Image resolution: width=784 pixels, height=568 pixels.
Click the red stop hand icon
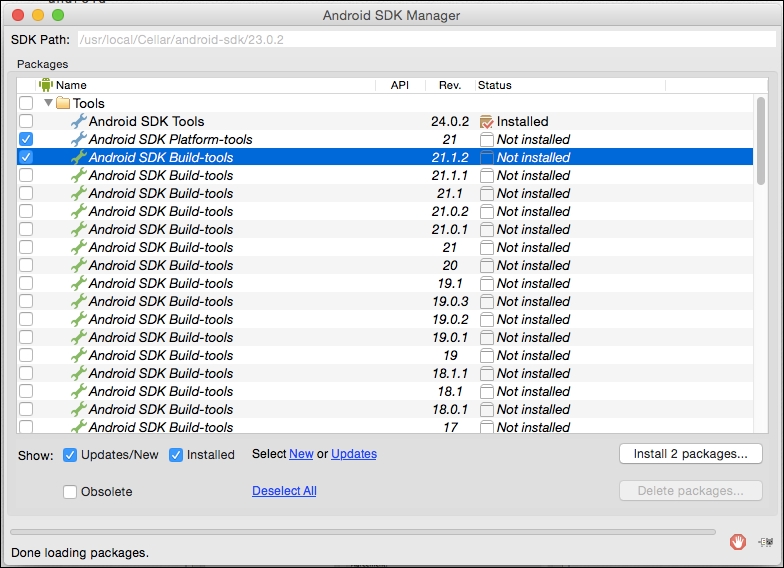[738, 542]
